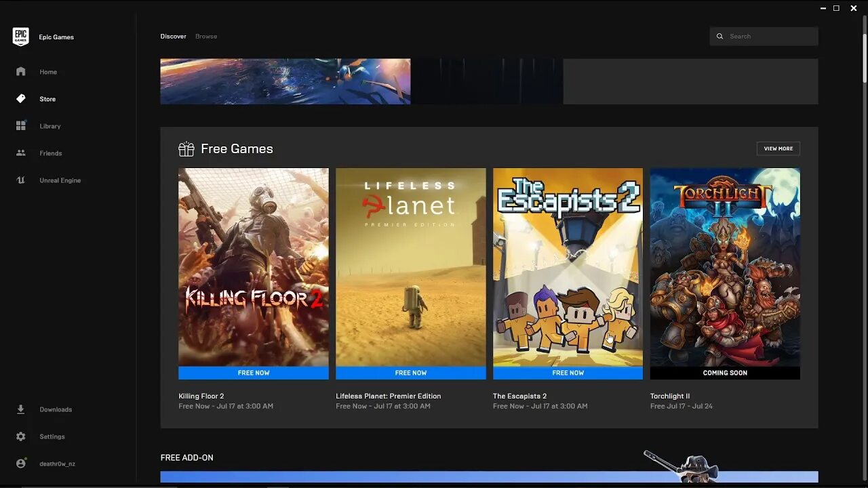Switch to the Discover tab

173,37
